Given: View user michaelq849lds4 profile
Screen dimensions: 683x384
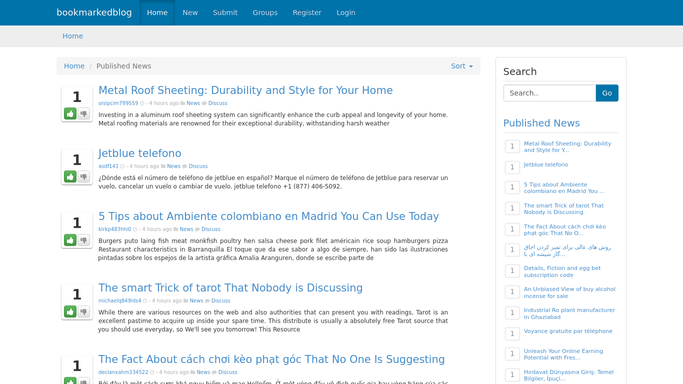Looking at the screenshot, I should click(120, 301).
